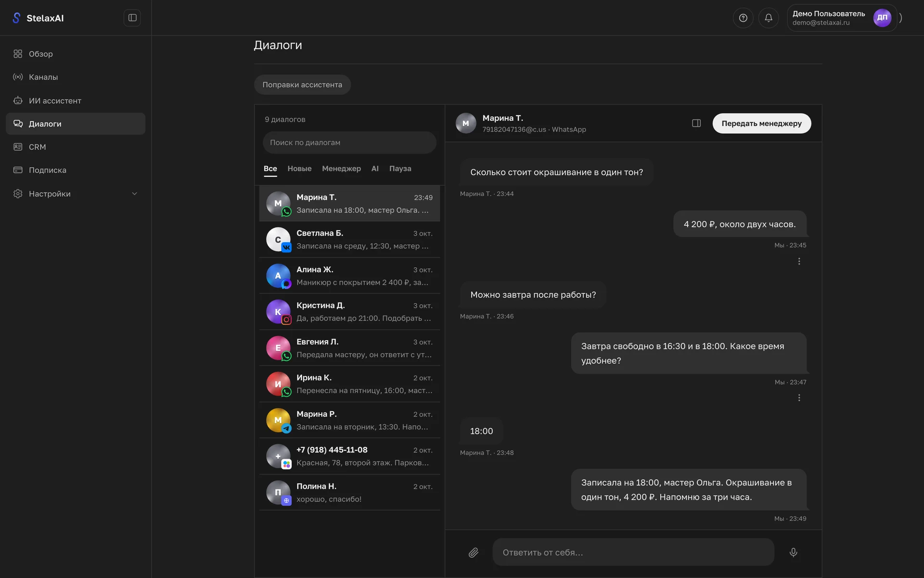The height and width of the screenshot is (578, 924).
Task: Focus the Поиск по диалогам field
Action: coord(349,143)
